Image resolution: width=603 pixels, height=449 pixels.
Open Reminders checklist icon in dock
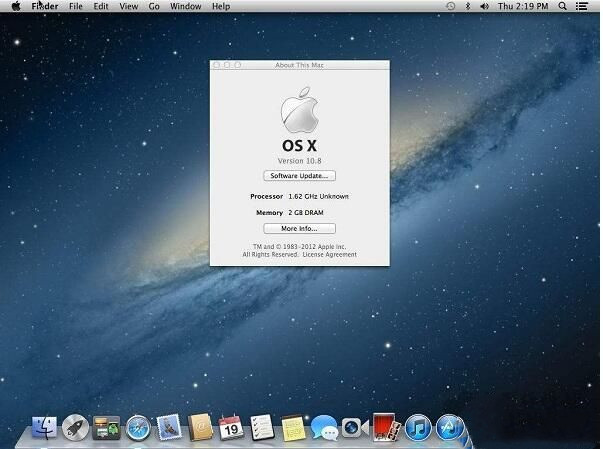coord(262,427)
